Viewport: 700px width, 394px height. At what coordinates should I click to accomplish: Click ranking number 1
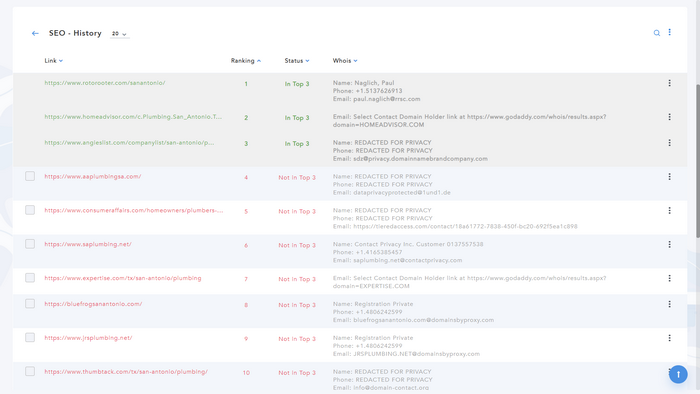[x=246, y=84]
